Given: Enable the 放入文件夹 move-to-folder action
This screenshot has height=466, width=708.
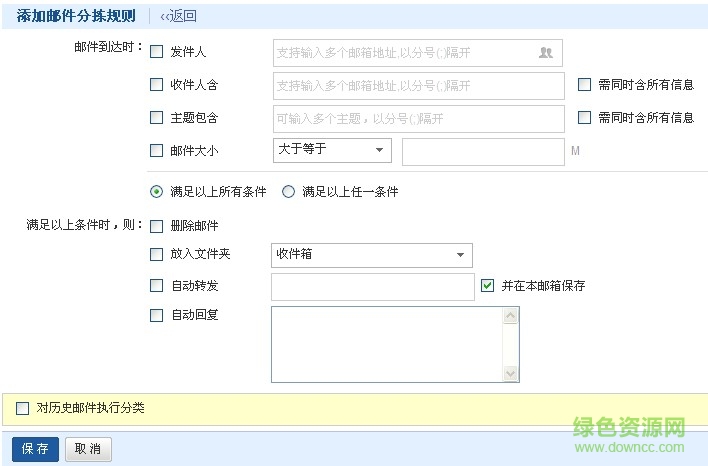Looking at the screenshot, I should [156, 255].
